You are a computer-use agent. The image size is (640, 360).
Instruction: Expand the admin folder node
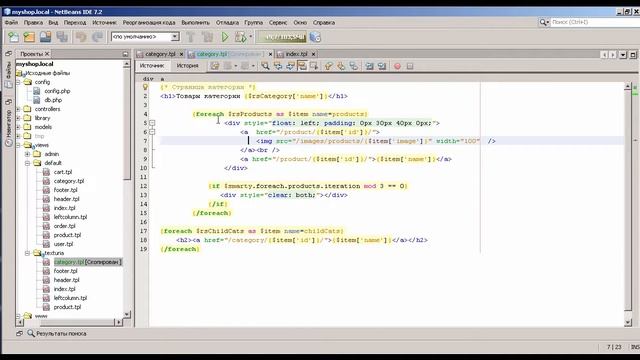click(x=27, y=154)
